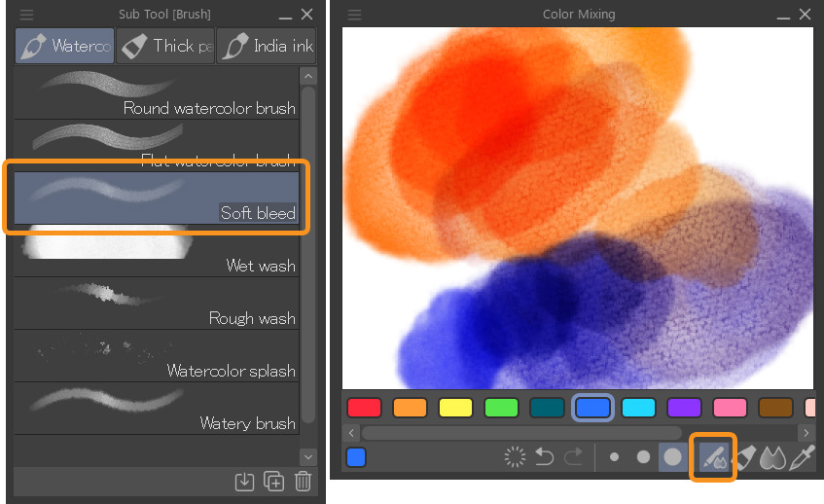Switch to the Thick paint tab

pyautogui.click(x=165, y=46)
